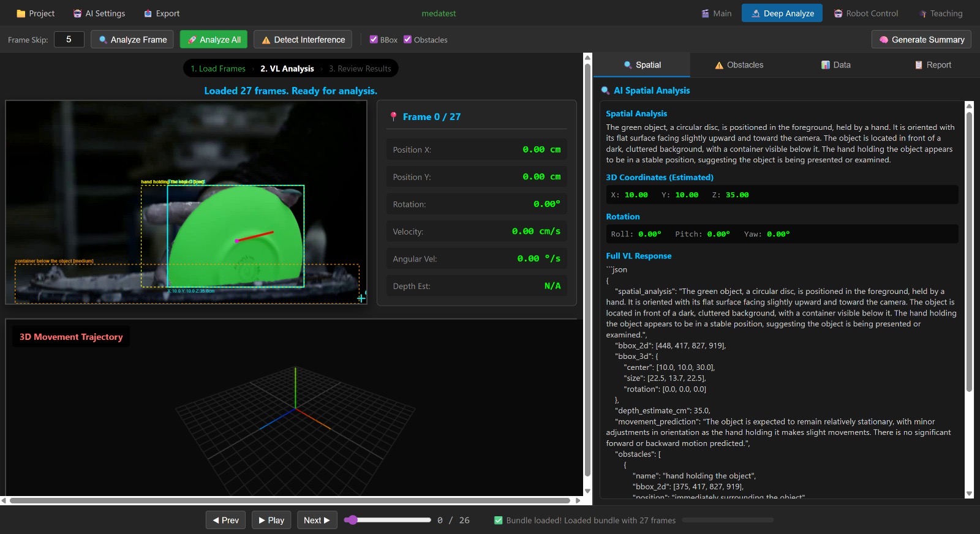This screenshot has width=980, height=534.
Task: Click the Depth Est value N/A
Action: click(552, 286)
